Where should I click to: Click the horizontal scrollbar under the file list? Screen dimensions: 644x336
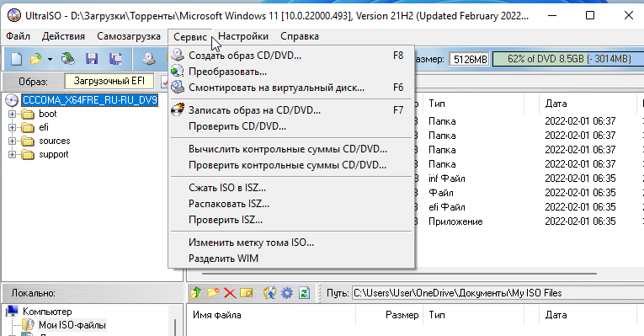click(x=398, y=274)
